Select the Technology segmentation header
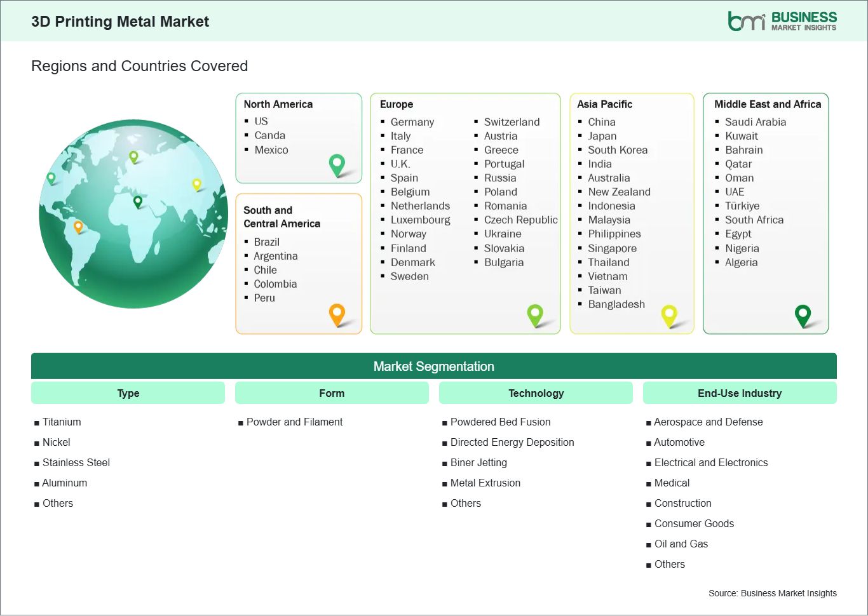 [x=536, y=393]
